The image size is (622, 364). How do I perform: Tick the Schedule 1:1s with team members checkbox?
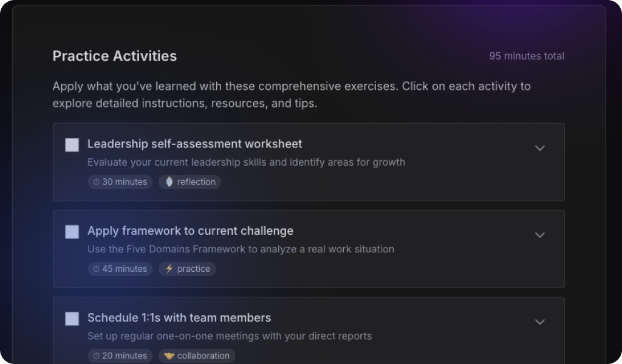72,318
